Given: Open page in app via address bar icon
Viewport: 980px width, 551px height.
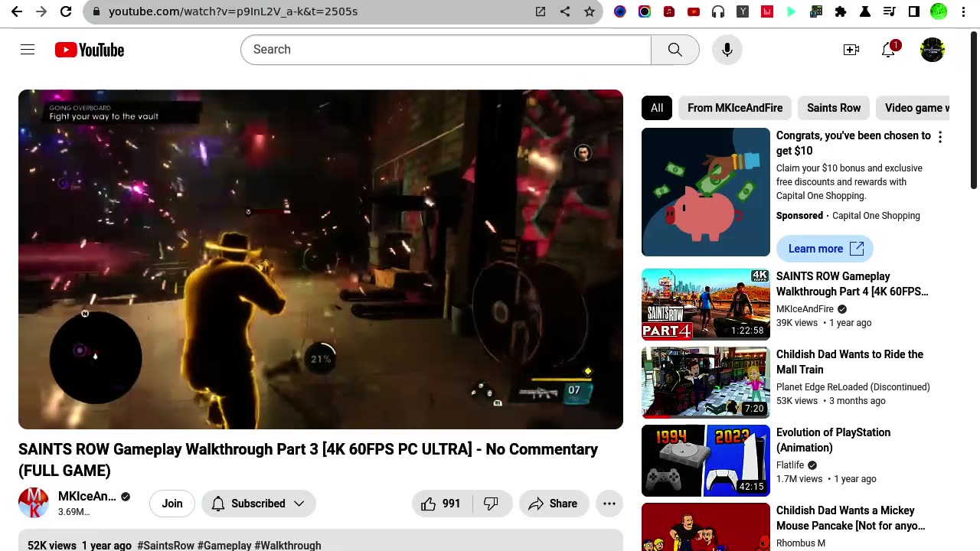Looking at the screenshot, I should point(541,11).
